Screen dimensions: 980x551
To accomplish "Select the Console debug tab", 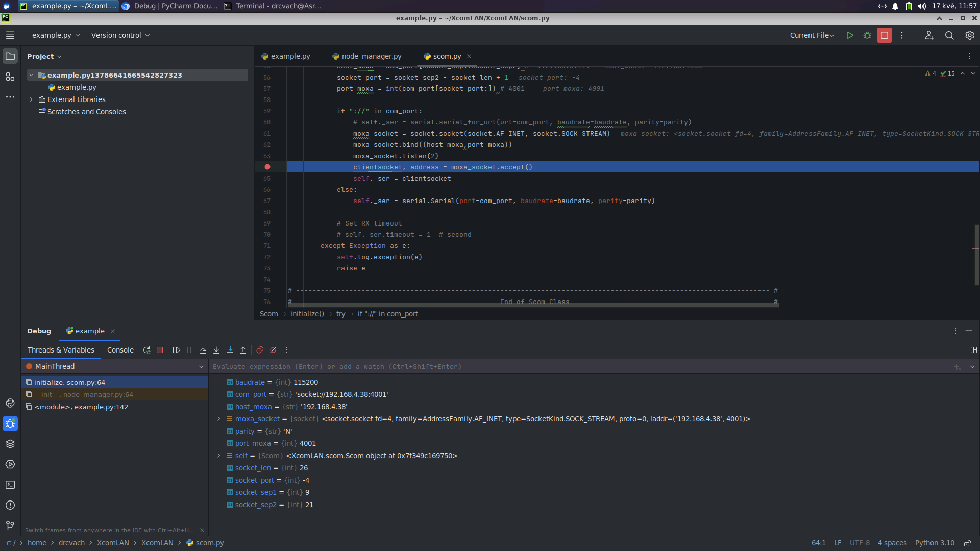I will coord(120,350).
